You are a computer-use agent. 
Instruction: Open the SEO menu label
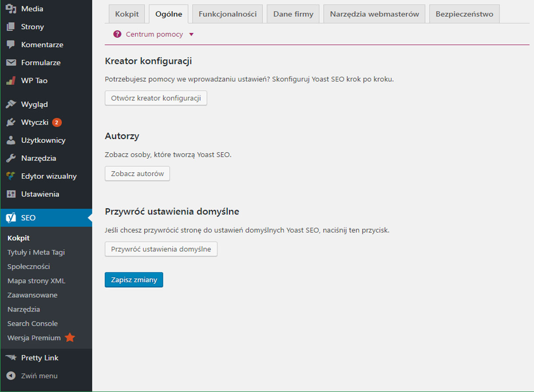[x=28, y=218]
